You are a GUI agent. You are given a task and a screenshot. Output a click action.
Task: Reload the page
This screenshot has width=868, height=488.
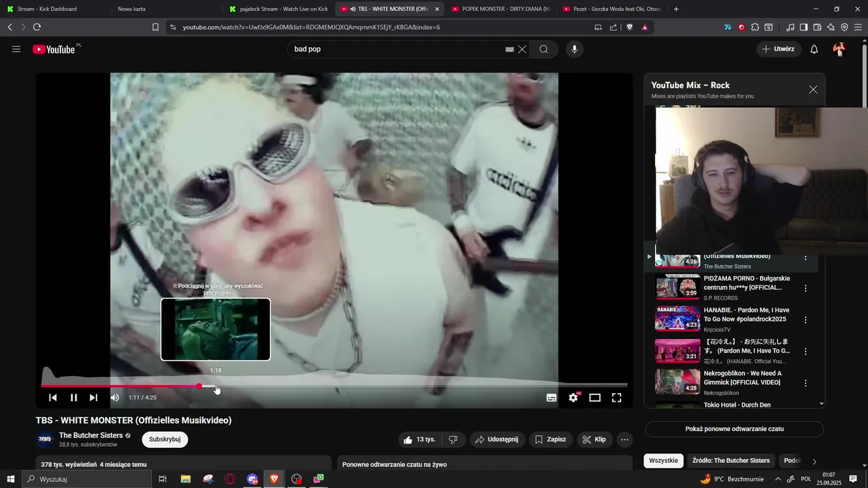37,27
